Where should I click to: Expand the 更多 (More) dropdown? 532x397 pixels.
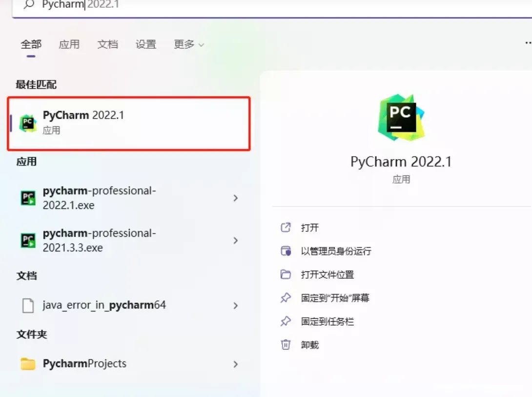[188, 44]
